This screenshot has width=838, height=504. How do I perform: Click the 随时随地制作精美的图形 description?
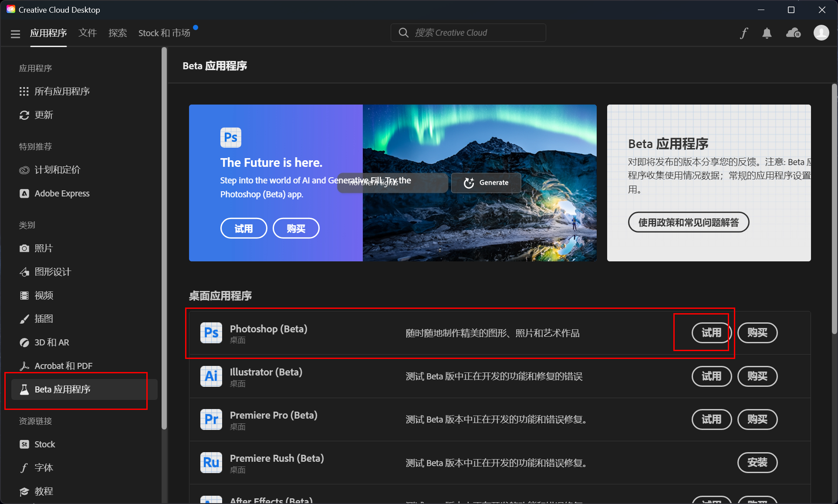(x=493, y=333)
